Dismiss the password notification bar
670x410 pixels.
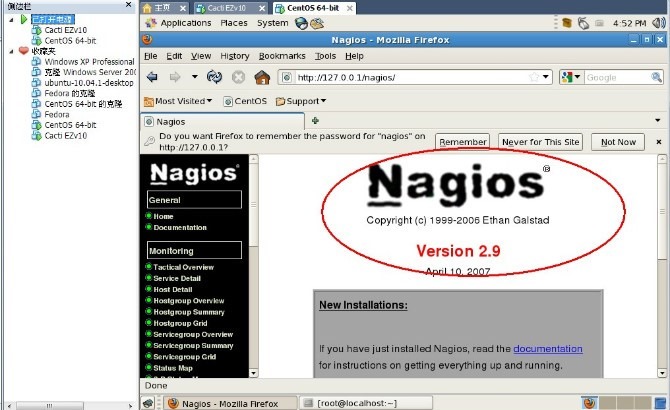658,142
